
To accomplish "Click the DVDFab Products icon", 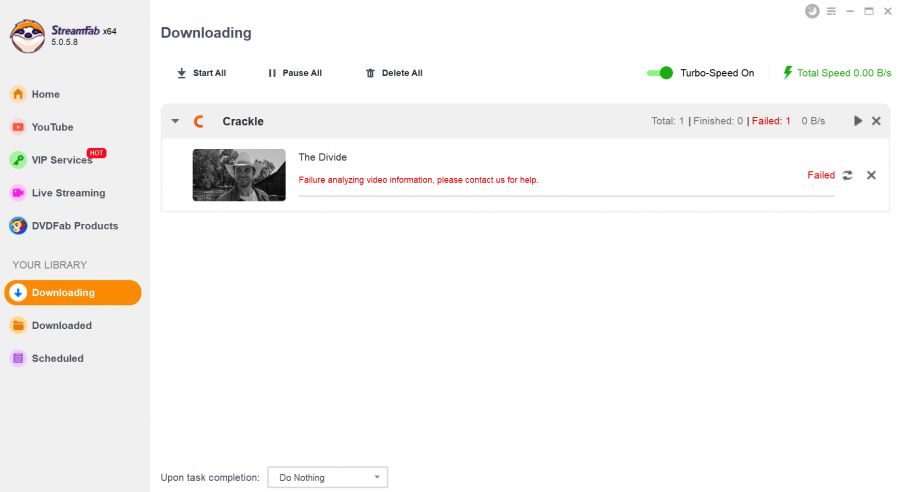I will point(18,226).
